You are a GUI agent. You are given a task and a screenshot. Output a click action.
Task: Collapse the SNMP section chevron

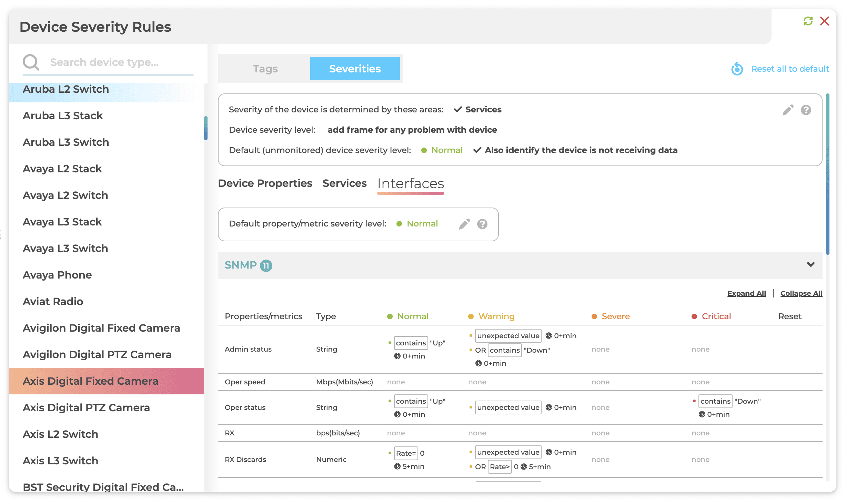pyautogui.click(x=810, y=265)
